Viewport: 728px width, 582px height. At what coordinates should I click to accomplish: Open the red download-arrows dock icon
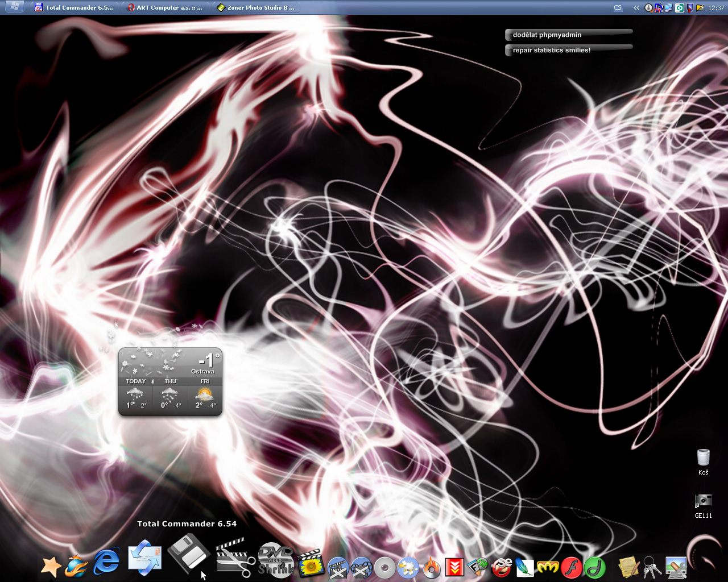click(454, 567)
